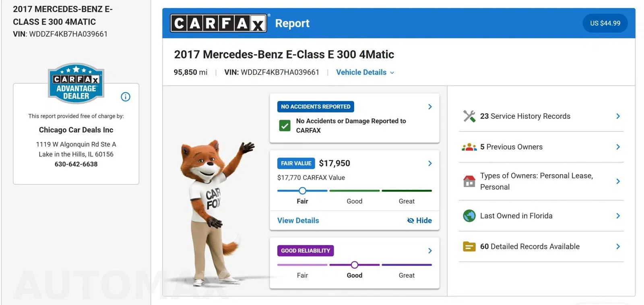Click the fair value slider handle

[303, 191]
